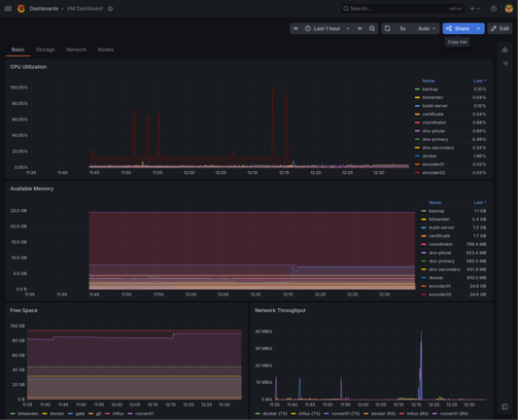Open the Last 1 hour time picker

point(328,28)
